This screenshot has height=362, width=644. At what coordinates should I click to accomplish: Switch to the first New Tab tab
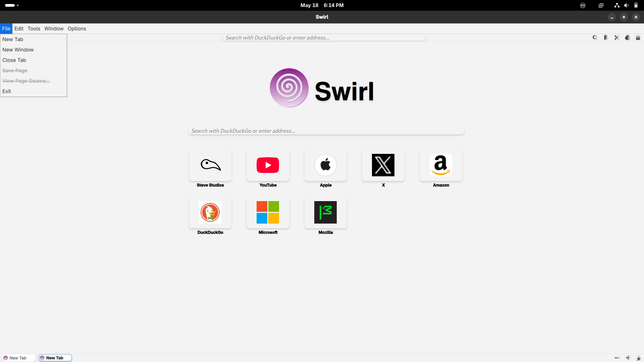18,358
